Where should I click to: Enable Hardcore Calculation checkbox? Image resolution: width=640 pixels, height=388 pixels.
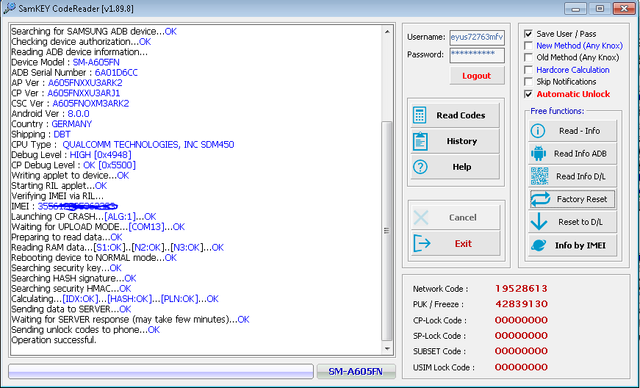[528, 70]
